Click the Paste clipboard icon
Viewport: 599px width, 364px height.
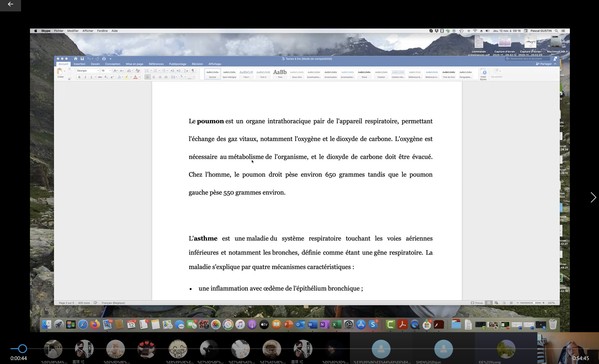coord(60,73)
